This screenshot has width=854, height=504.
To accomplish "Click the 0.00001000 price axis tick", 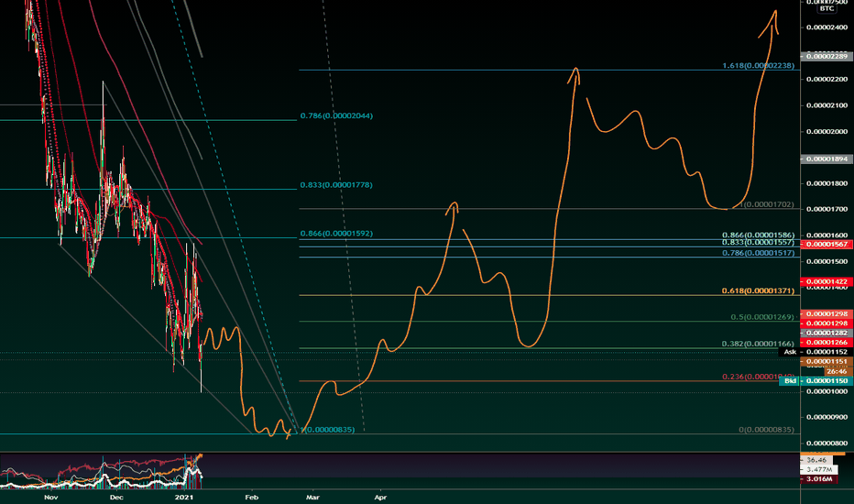I will tap(827, 392).
